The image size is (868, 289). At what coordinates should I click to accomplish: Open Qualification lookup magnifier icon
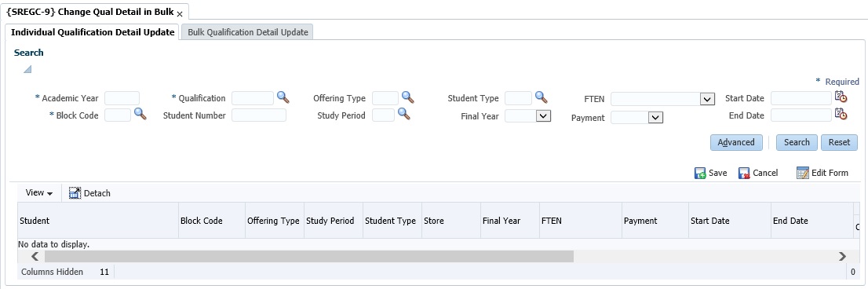pyautogui.click(x=283, y=97)
